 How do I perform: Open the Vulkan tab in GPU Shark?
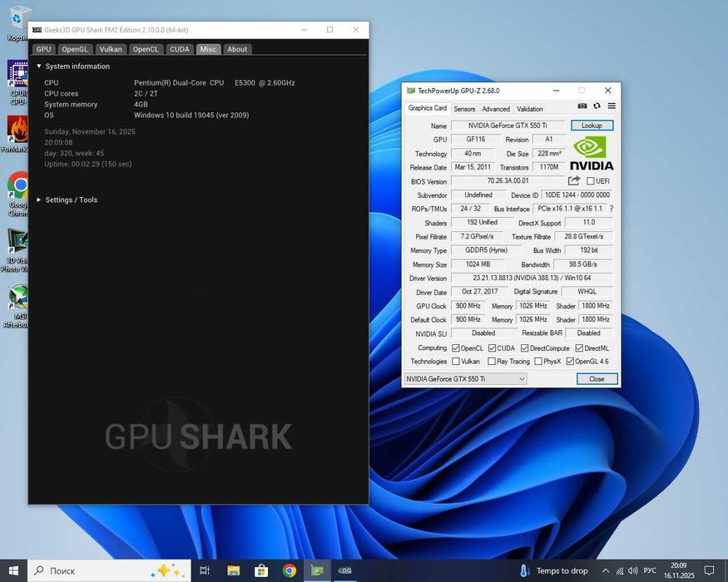[111, 49]
